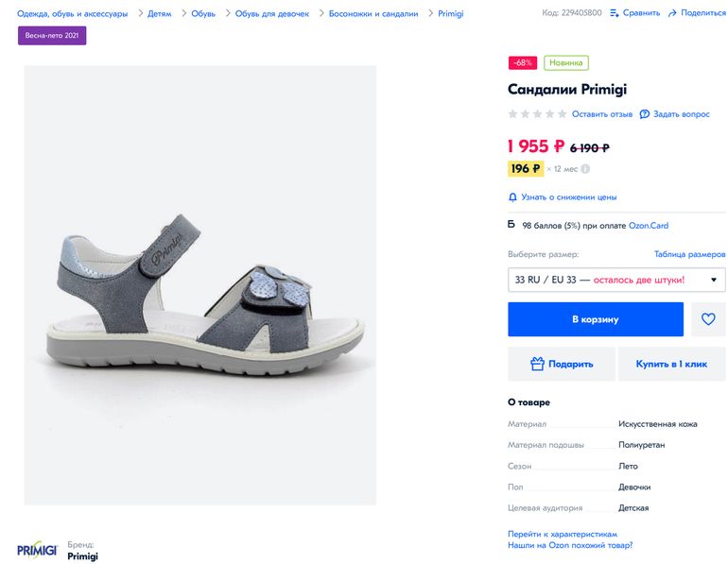This screenshot has height=564, width=728.
Task: Click the heart favorites icon button
Action: pyautogui.click(x=708, y=319)
